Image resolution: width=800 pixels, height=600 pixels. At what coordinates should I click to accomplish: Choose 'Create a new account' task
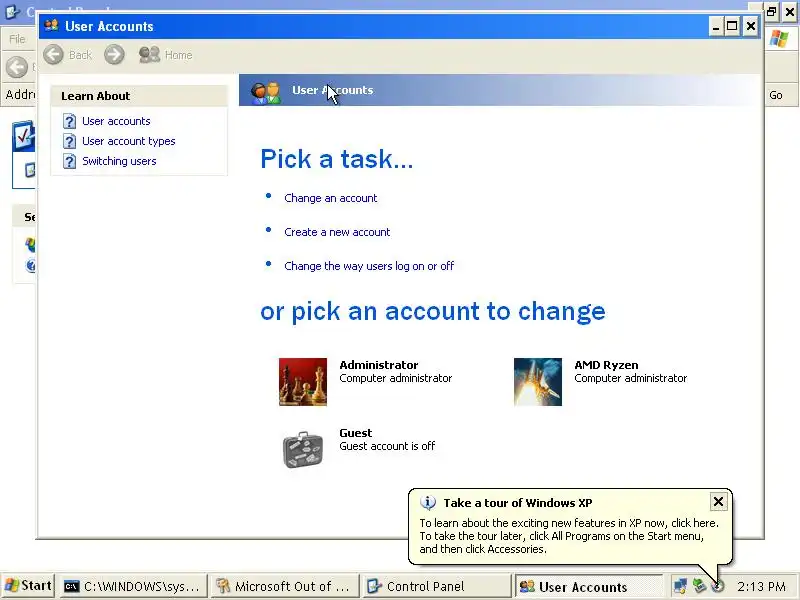coord(337,232)
